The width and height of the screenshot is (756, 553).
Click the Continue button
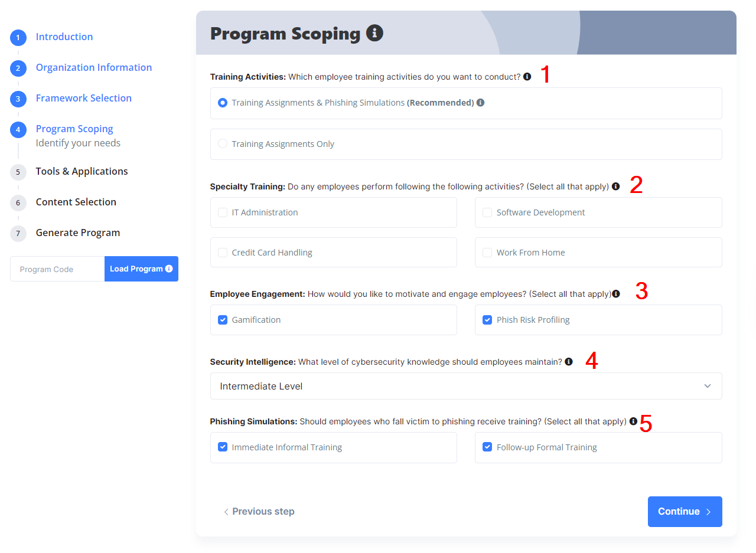(685, 512)
